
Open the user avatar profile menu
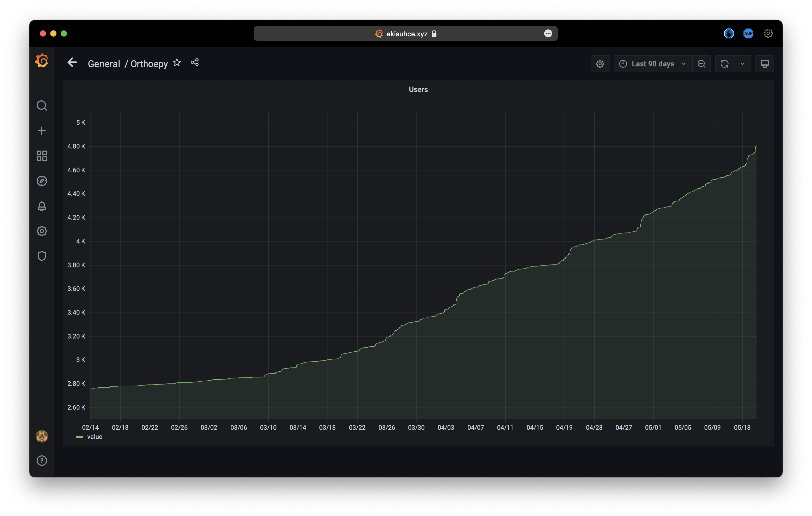click(42, 436)
